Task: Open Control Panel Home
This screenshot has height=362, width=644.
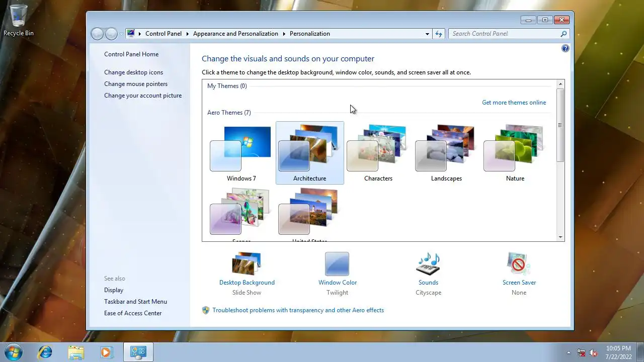Action: pyautogui.click(x=131, y=54)
